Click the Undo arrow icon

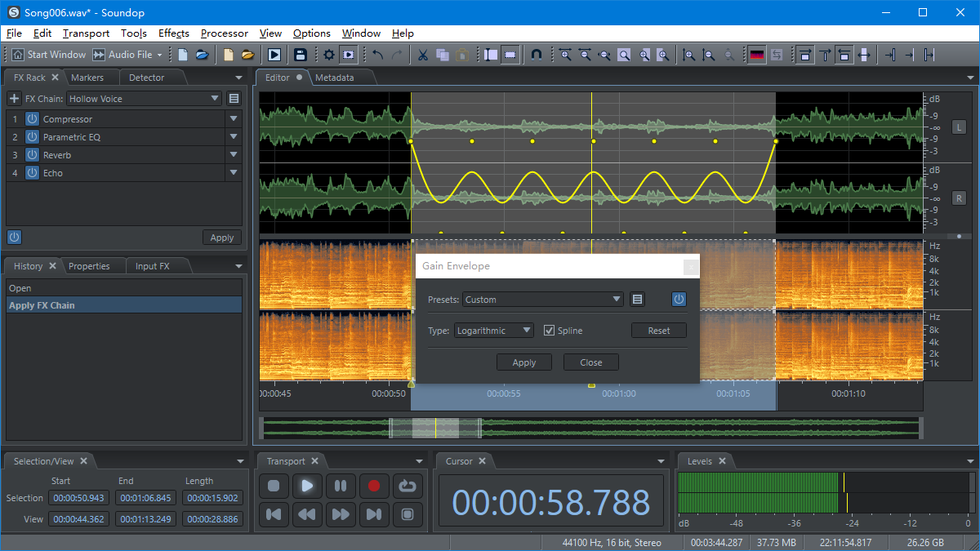coord(376,54)
